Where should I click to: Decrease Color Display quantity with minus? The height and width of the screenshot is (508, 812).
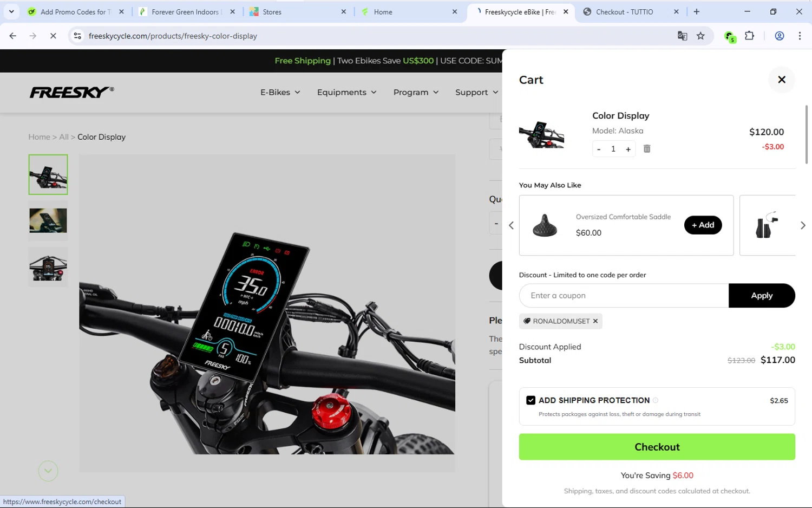tap(599, 149)
